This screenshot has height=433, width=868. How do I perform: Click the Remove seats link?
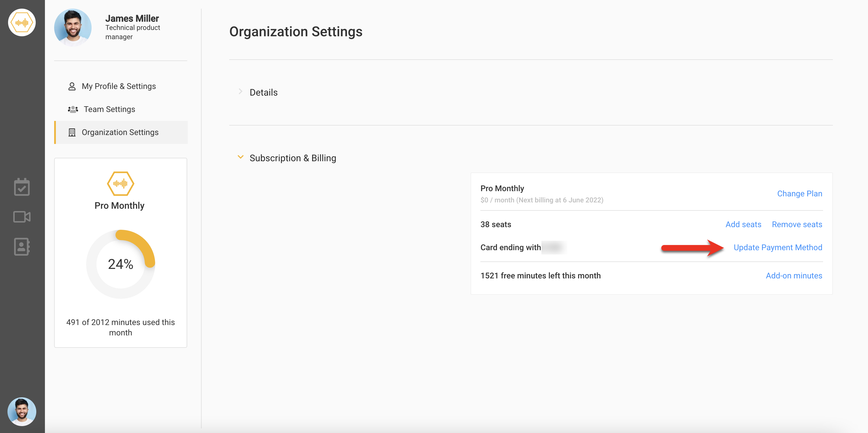click(797, 225)
